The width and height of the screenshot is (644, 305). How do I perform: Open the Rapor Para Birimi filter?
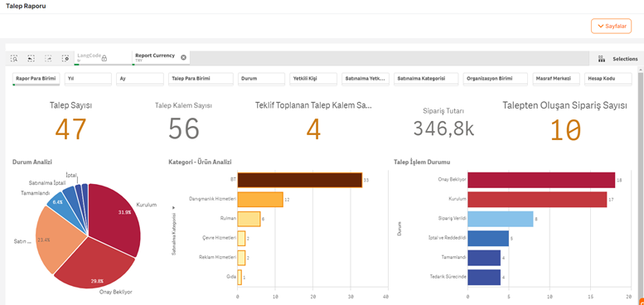[36, 79]
